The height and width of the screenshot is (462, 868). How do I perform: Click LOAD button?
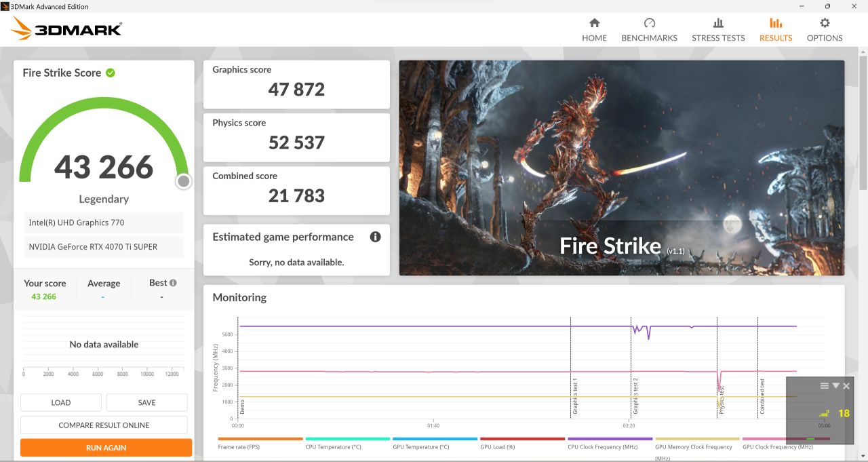tap(61, 402)
